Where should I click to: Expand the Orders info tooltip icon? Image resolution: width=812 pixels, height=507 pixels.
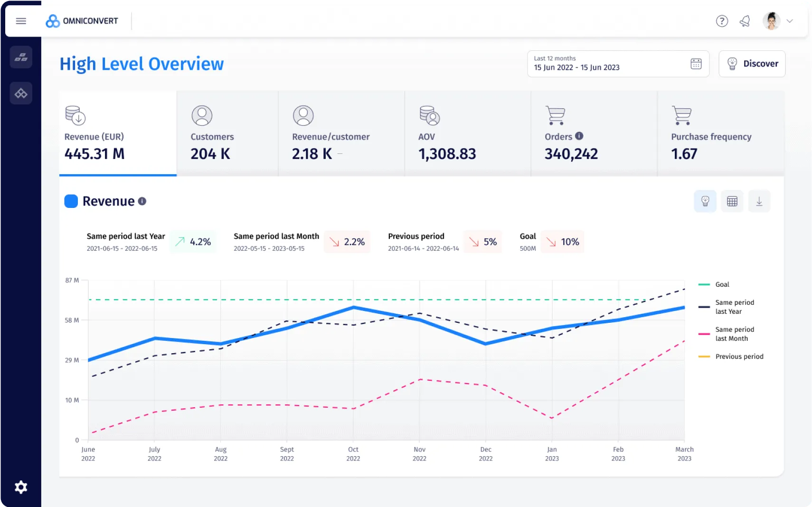[580, 136]
